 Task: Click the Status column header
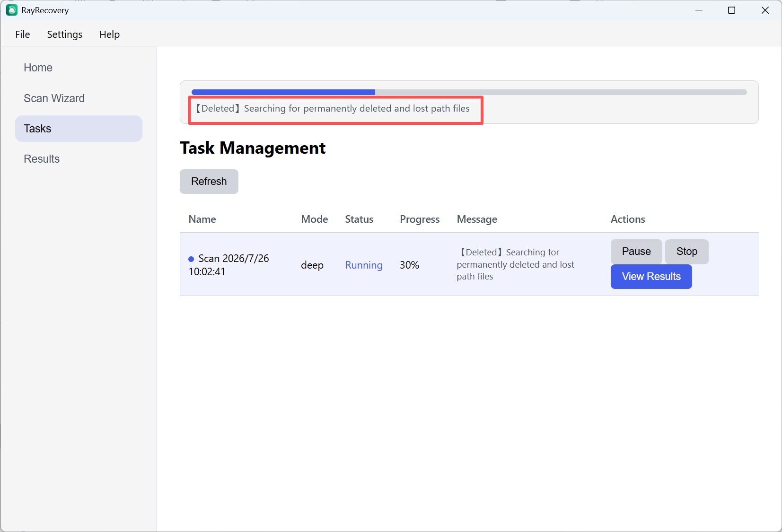359,219
